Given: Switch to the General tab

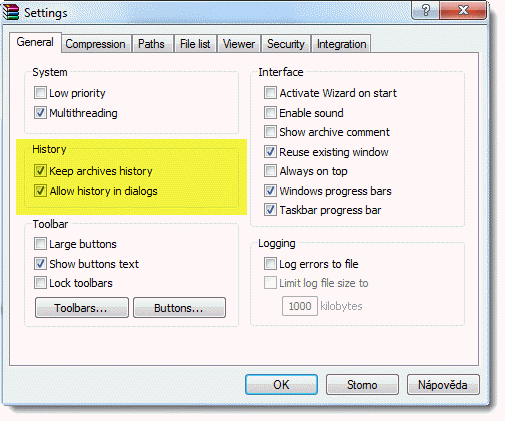Looking at the screenshot, I should [35, 42].
